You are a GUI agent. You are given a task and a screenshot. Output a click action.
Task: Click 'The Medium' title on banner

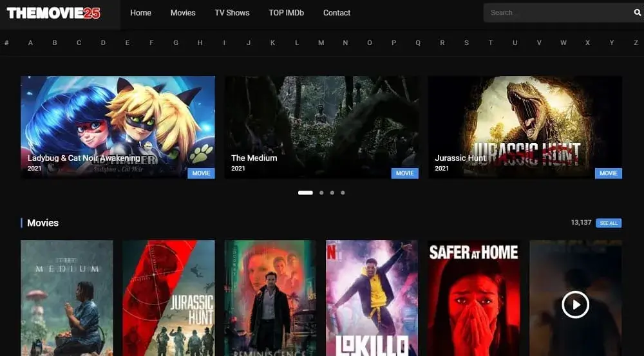click(x=254, y=158)
